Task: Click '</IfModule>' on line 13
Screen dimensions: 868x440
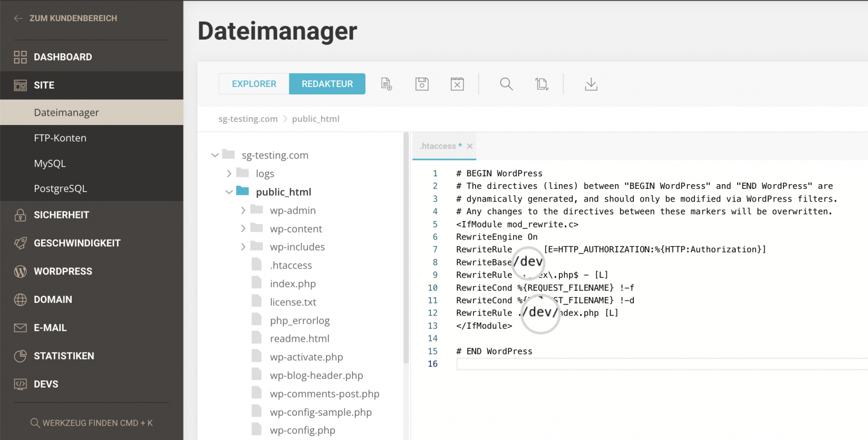Action: point(484,326)
